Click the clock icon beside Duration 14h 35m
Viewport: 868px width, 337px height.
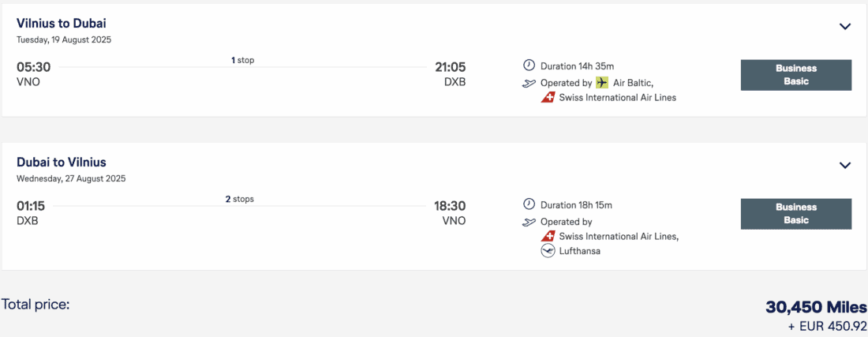(x=529, y=66)
